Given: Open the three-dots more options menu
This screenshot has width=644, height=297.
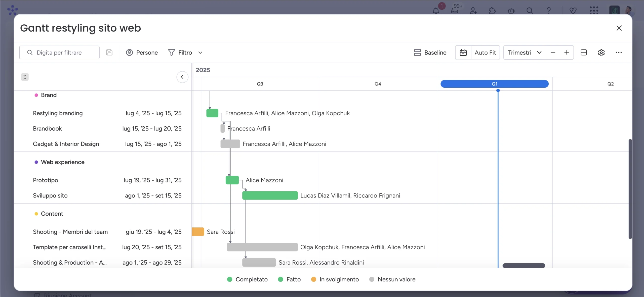Looking at the screenshot, I should click(619, 53).
